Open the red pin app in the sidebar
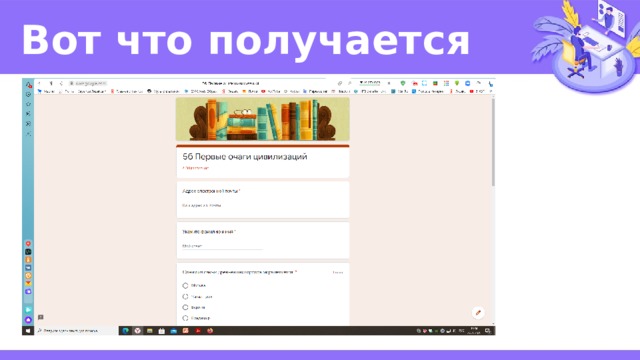Screen dimensions: 640x360 point(28,244)
